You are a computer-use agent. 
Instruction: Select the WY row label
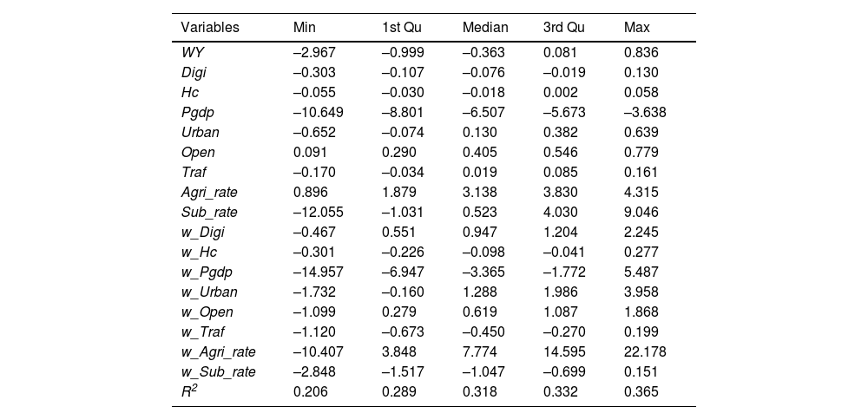tap(192, 53)
